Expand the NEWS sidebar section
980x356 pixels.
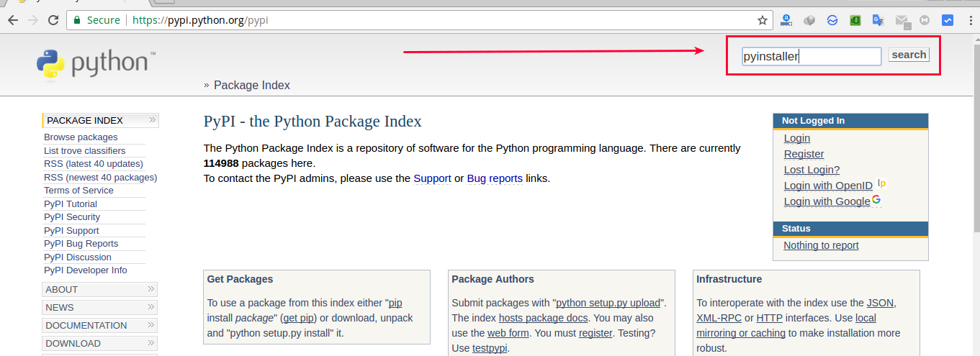(100, 307)
